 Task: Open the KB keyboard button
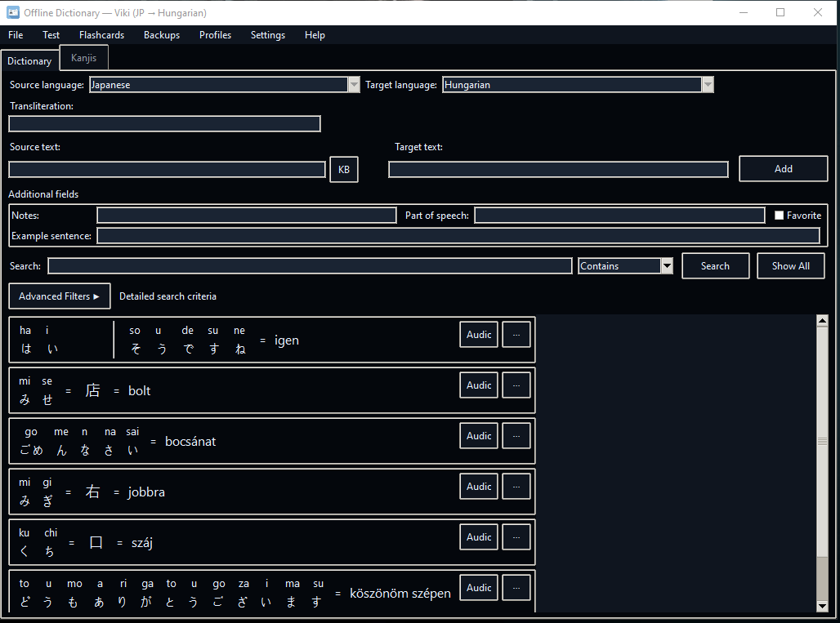click(344, 169)
